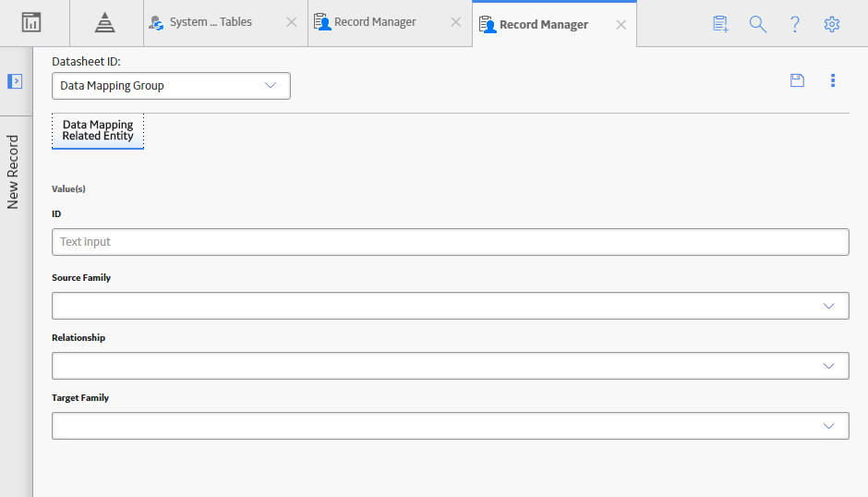This screenshot has width=868, height=497.
Task: Open the three-dot more options menu
Action: (x=833, y=80)
